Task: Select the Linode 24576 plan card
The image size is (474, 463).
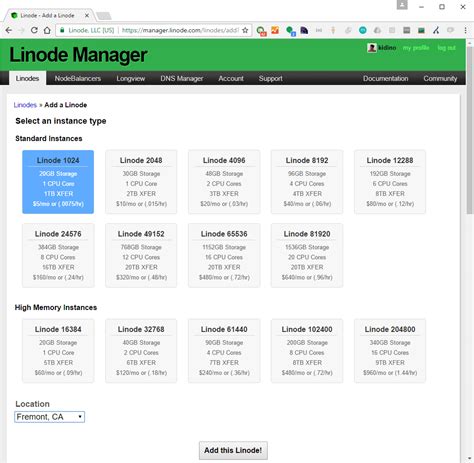Action: (x=58, y=255)
